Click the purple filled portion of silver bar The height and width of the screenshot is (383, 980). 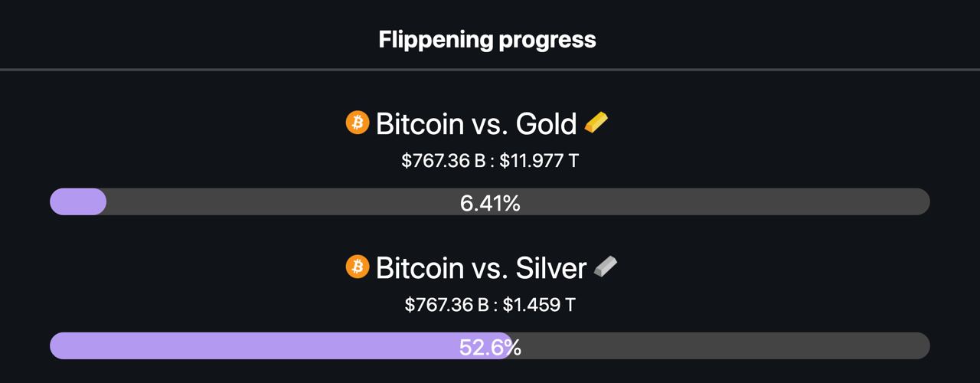(x=281, y=345)
